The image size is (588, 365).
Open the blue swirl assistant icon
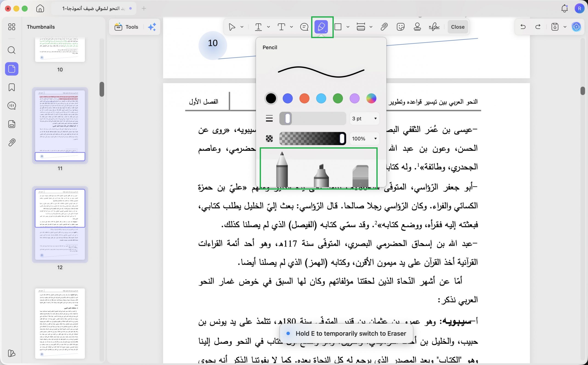(x=577, y=27)
